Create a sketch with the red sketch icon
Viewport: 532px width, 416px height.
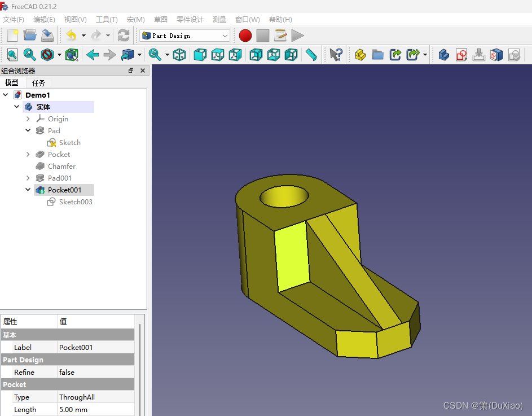tap(461, 55)
